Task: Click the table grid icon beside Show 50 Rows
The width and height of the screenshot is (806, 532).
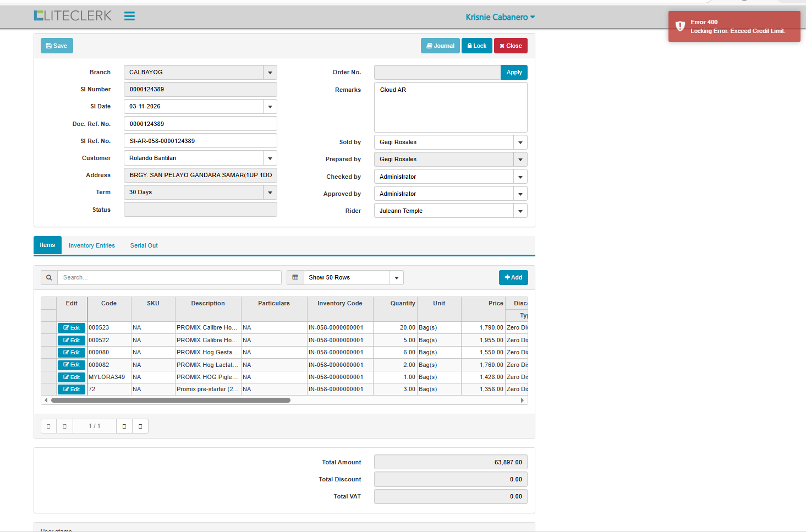Action: 295,278
